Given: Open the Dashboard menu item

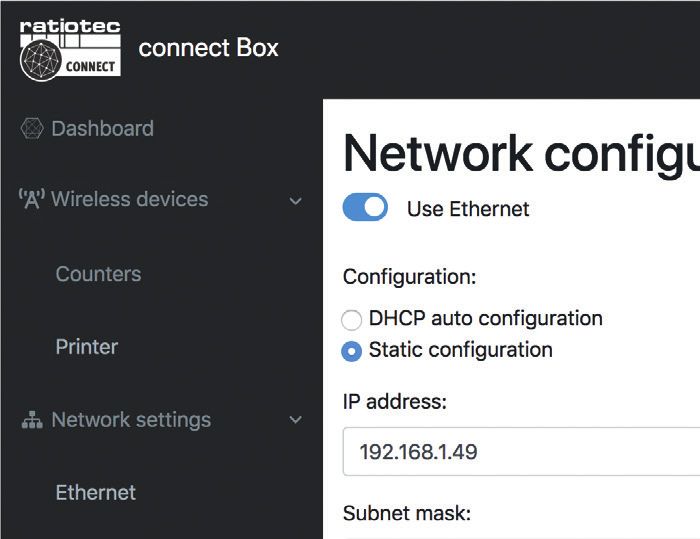Looking at the screenshot, I should [x=103, y=129].
